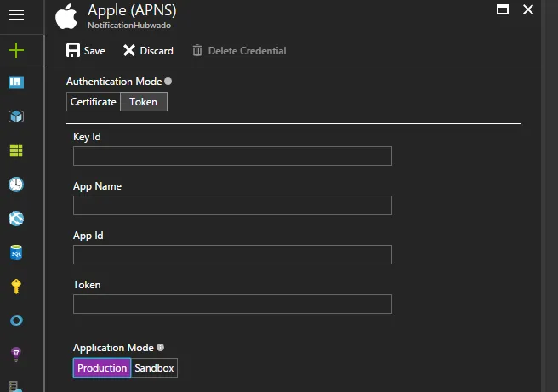The image size is (558, 392).
Task: Open the hamburger menu in the sidebar
Action: [x=16, y=15]
